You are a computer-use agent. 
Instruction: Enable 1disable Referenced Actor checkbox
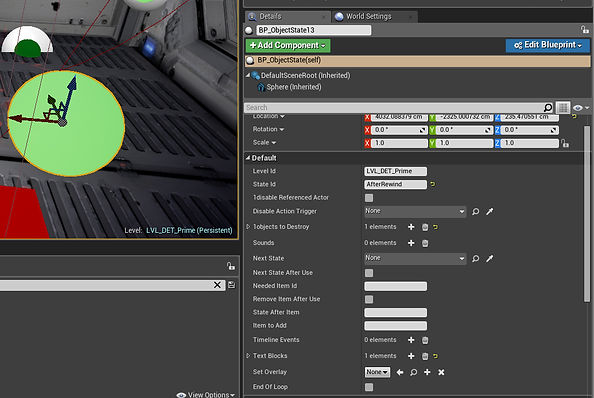pos(369,198)
